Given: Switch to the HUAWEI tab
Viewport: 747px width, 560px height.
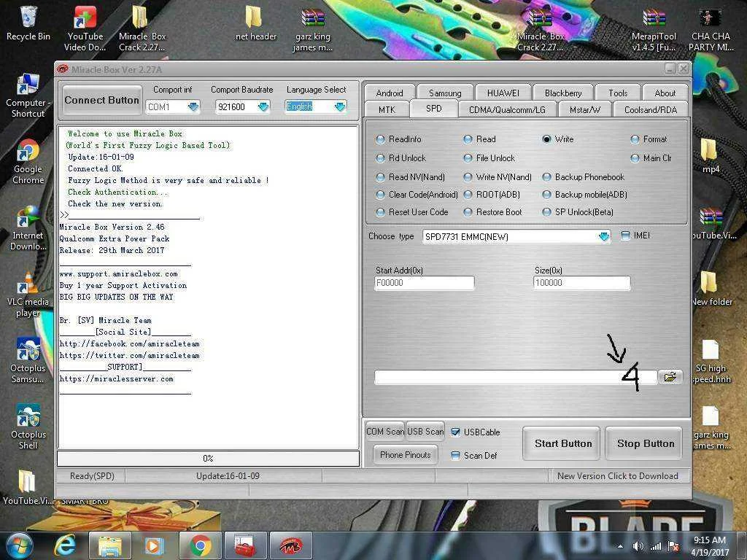Looking at the screenshot, I should 503,93.
